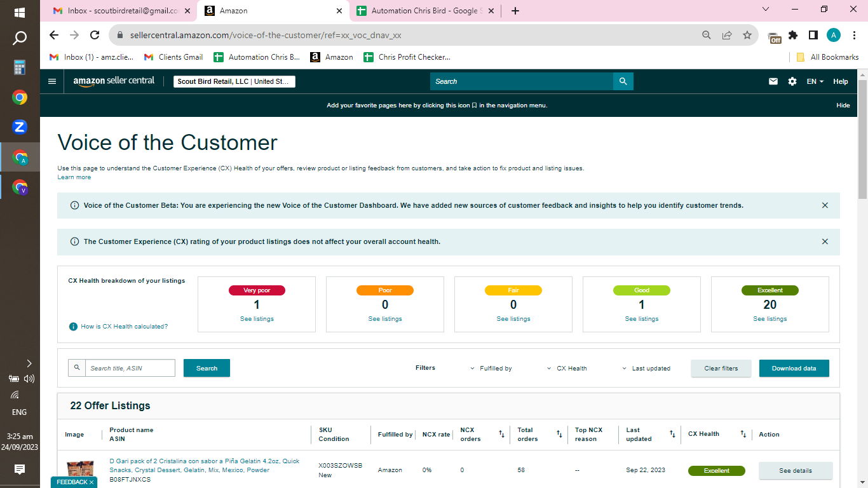Viewport: 868px width, 488px height.
Task: Expand the Fulfilled by filter dropdown
Action: 491,369
